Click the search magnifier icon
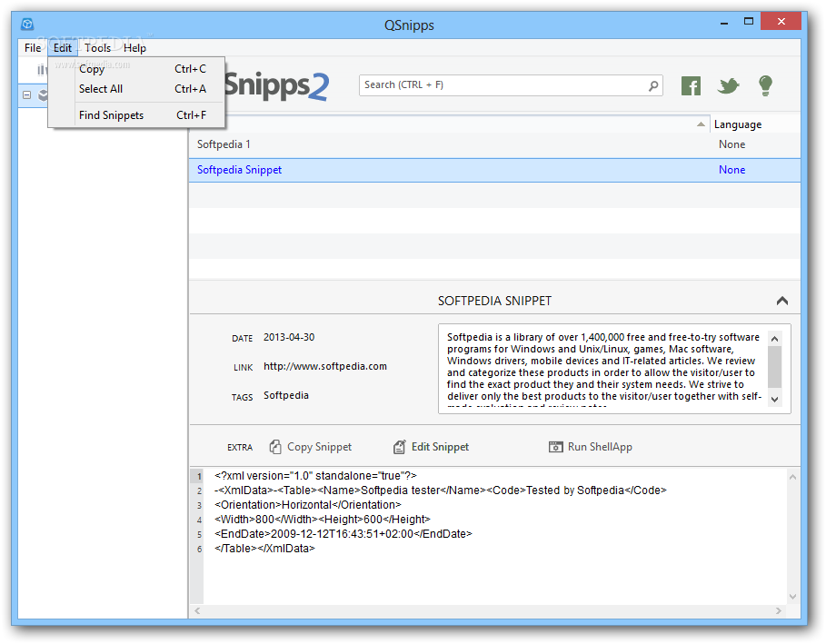The image size is (826, 644). click(653, 85)
